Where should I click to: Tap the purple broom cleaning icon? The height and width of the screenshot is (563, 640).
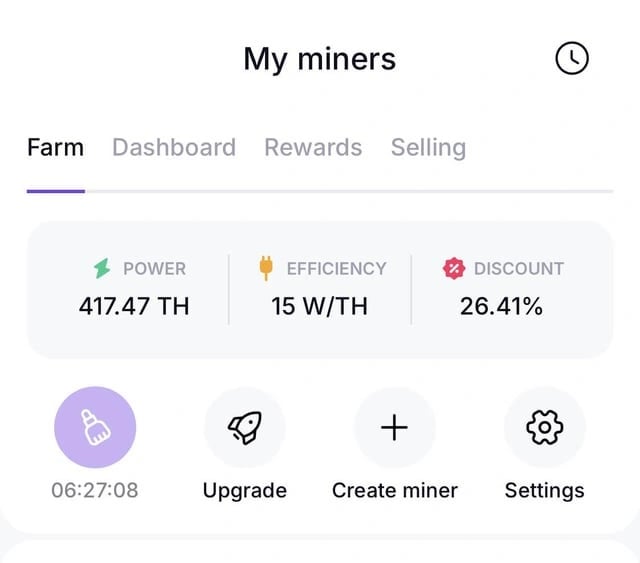[95, 428]
